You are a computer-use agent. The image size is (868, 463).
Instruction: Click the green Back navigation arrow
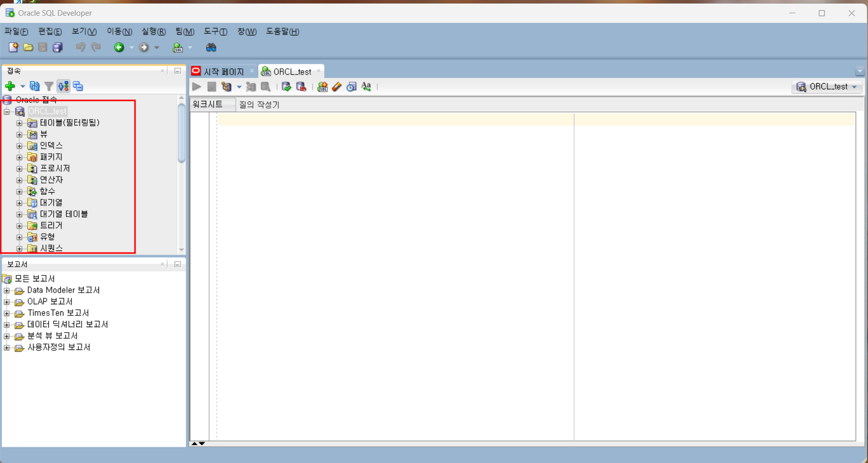[x=119, y=47]
